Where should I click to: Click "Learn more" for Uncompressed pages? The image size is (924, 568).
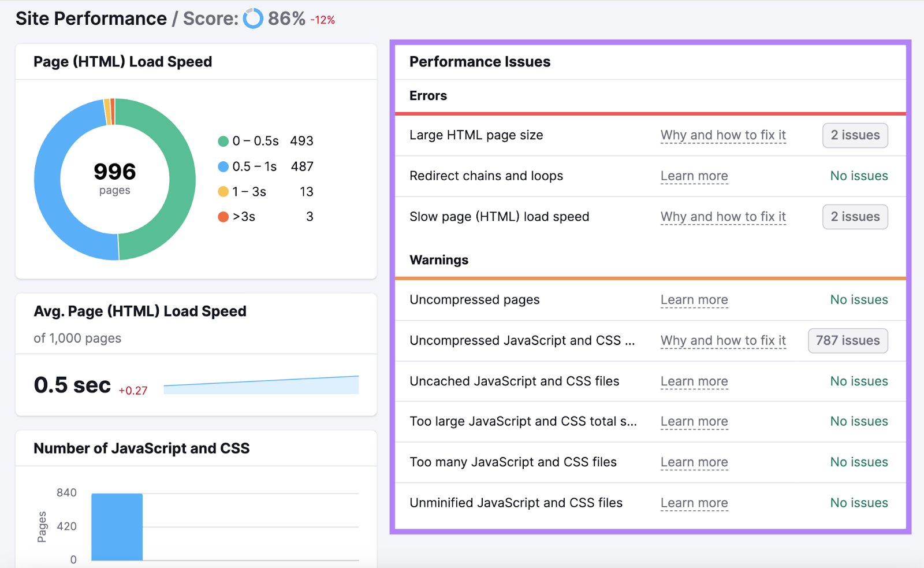[x=694, y=300]
